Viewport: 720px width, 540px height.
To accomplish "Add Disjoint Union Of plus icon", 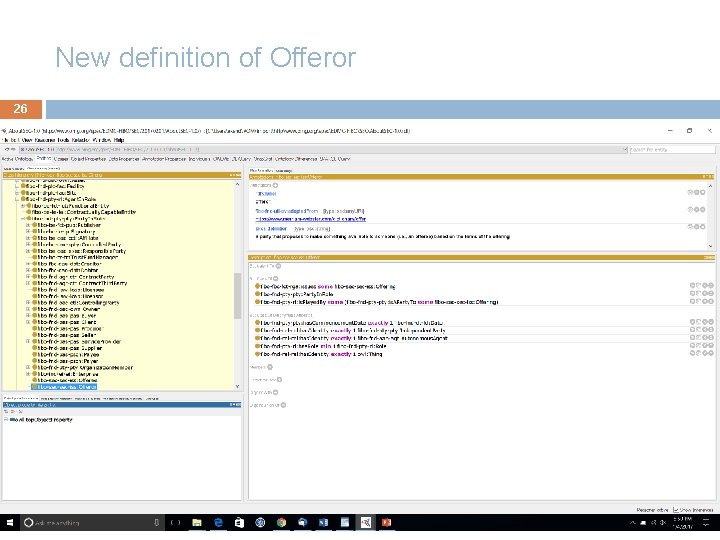I will click(x=283, y=405).
